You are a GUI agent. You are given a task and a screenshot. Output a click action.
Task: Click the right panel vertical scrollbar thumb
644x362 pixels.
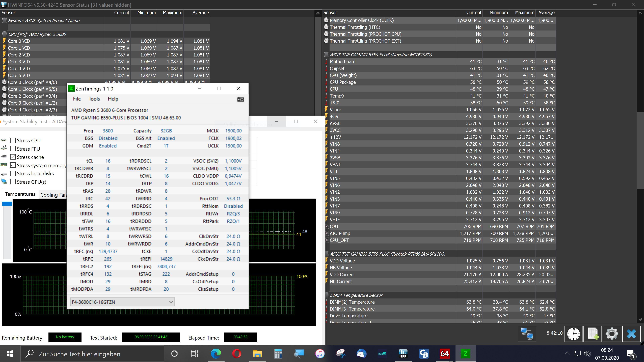coord(640,150)
